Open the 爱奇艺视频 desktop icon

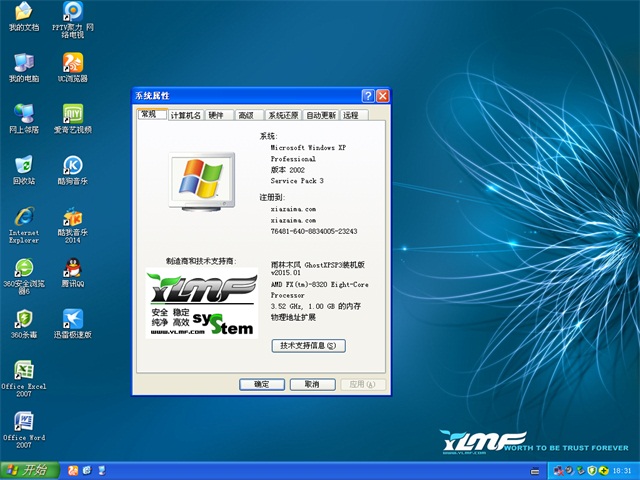72,114
